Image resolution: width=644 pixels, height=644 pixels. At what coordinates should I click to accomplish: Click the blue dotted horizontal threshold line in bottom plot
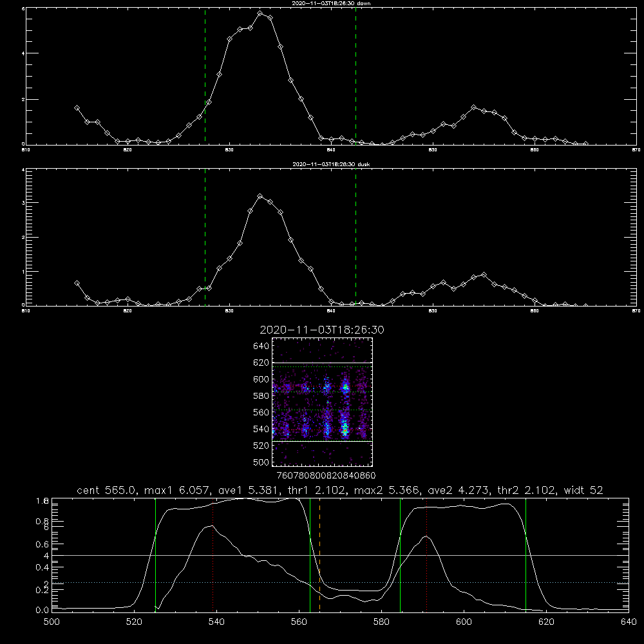pyautogui.click(x=340, y=582)
